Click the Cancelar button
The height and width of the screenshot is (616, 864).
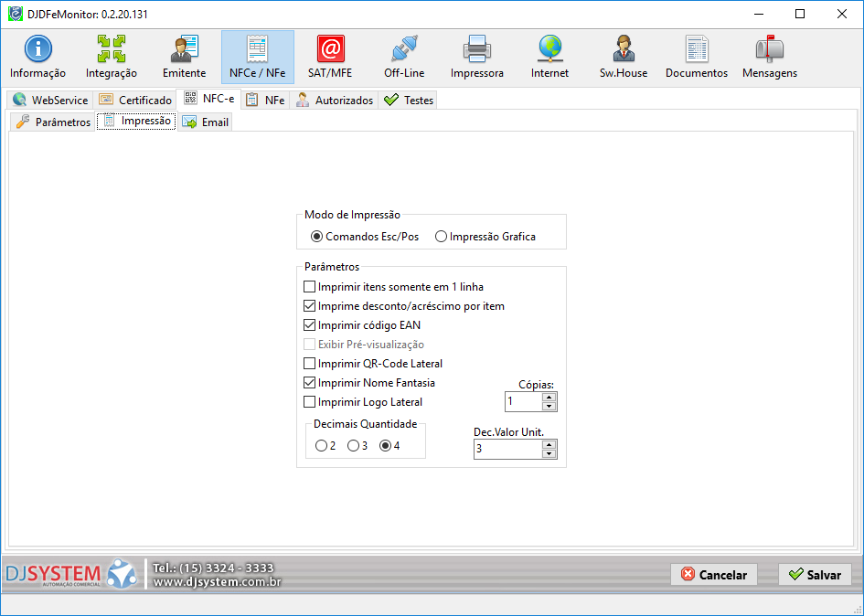(x=713, y=575)
